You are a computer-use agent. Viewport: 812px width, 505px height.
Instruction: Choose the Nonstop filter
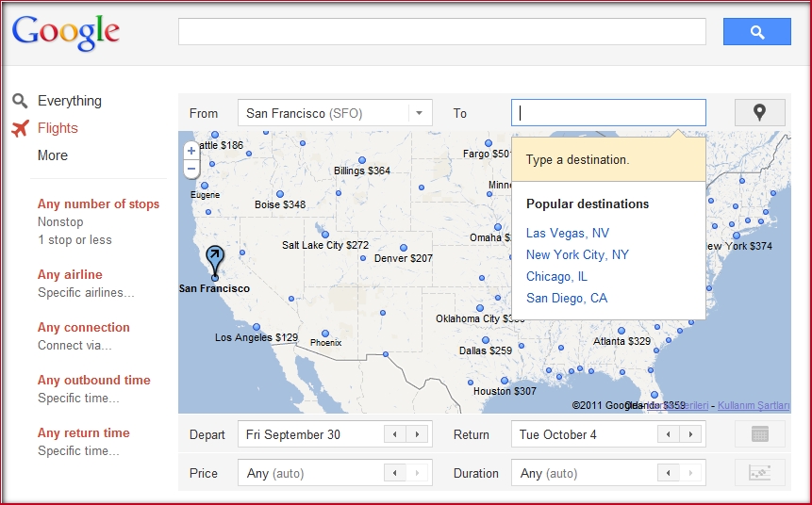tap(60, 222)
